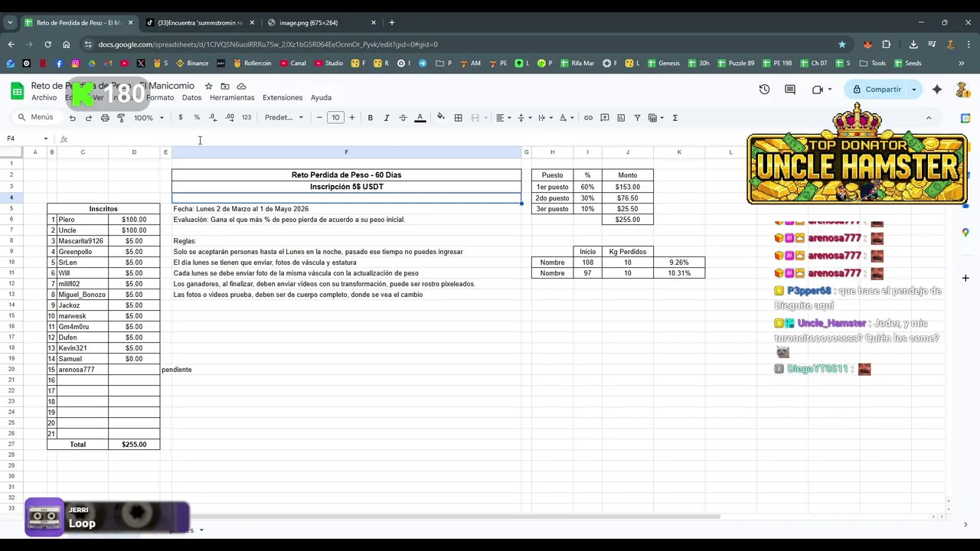Decrease decimal places
This screenshot has width=980, height=551.
213,118
